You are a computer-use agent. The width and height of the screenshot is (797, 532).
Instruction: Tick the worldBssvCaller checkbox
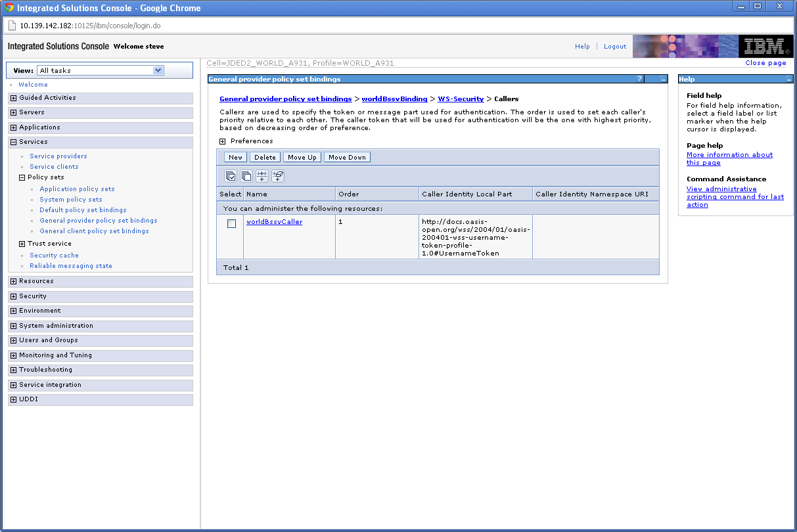231,223
